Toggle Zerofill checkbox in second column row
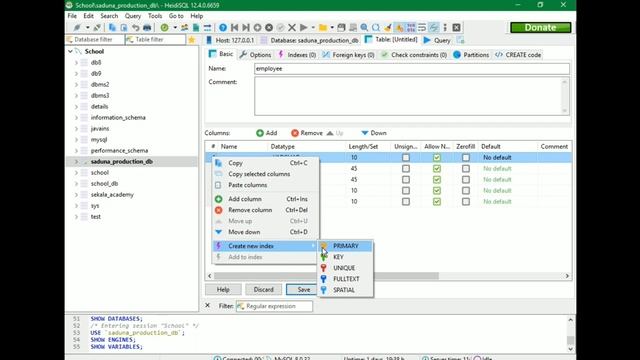640x360 pixels. [466, 169]
